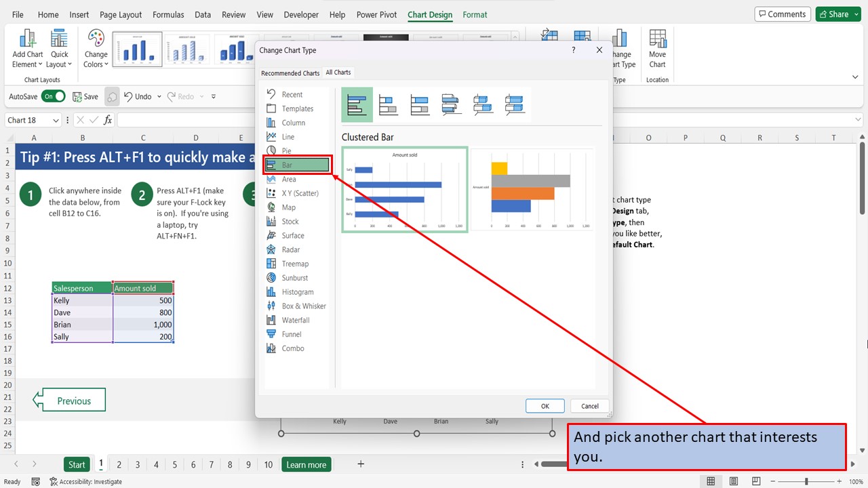Add a new sheet with plus button
The width and height of the screenshot is (868, 488).
361,464
